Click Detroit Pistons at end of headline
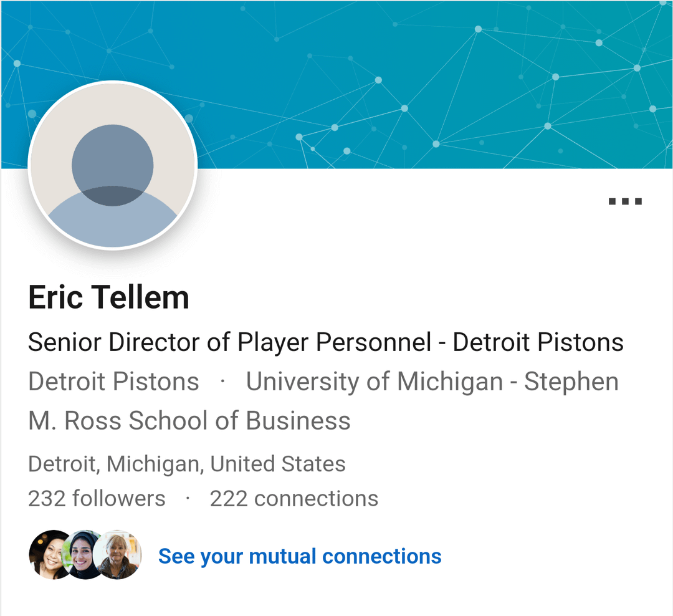The image size is (673, 616). tap(538, 342)
